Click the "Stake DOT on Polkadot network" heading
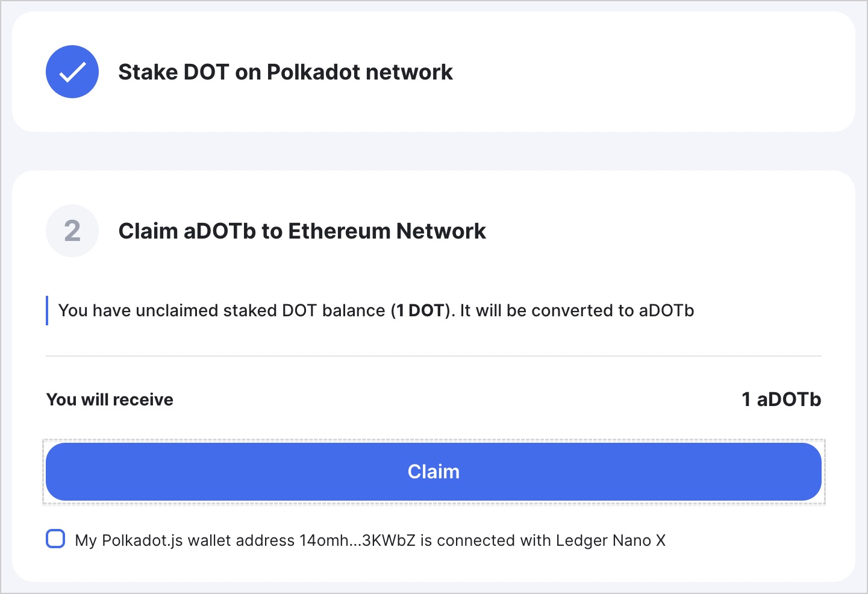 click(x=286, y=72)
